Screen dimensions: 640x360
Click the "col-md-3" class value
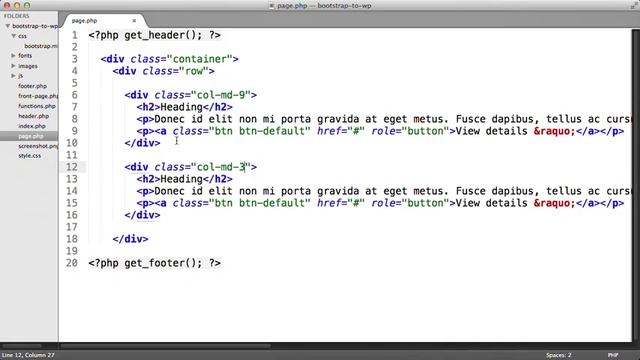tap(220, 167)
